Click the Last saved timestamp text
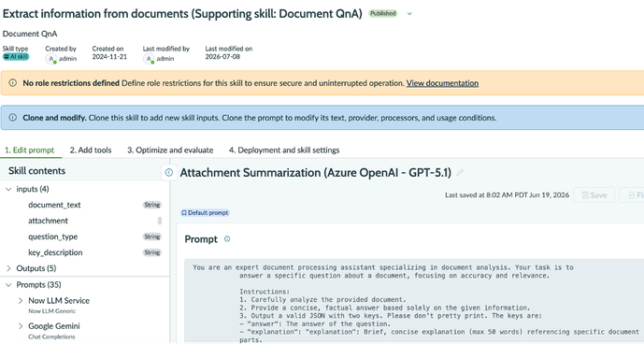644x344 pixels. click(x=507, y=195)
